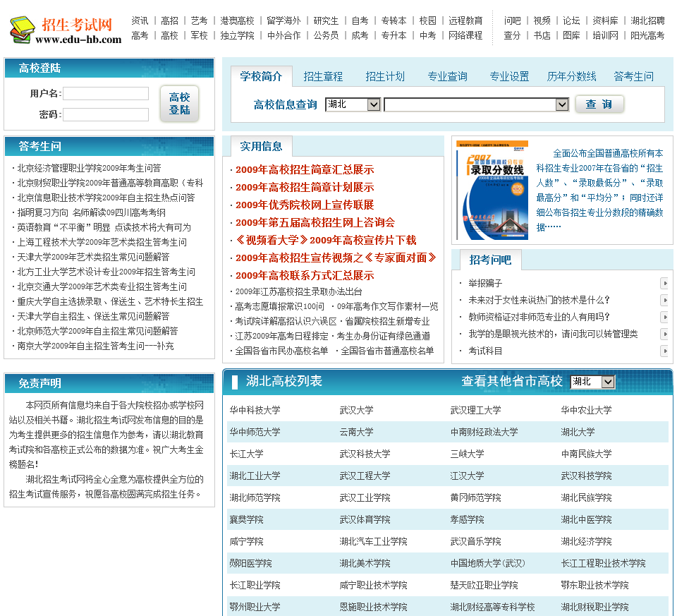Image resolution: width=677 pixels, height=616 pixels.
Task: Open 武汉大学 in school list
Action: coord(357,410)
